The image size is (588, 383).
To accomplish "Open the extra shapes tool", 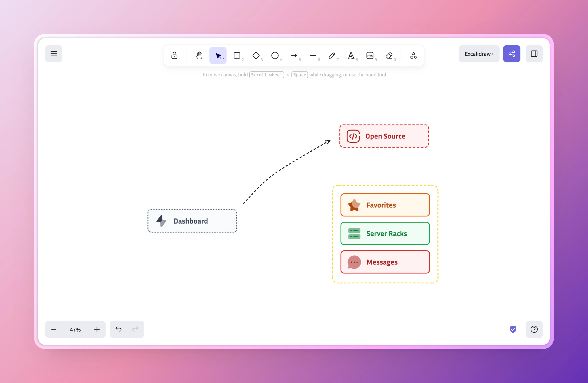I will 413,55.
